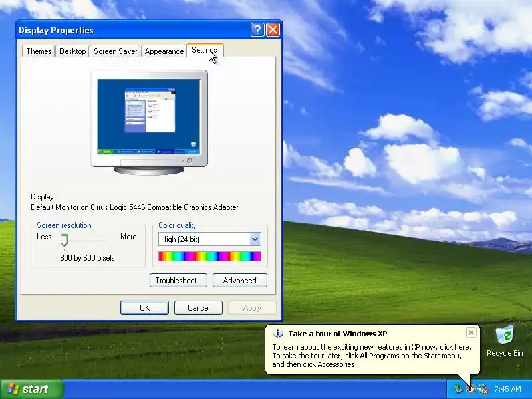This screenshot has height=399, width=532.
Task: Click the Windows XP tour tray icon
Action: point(471,389)
